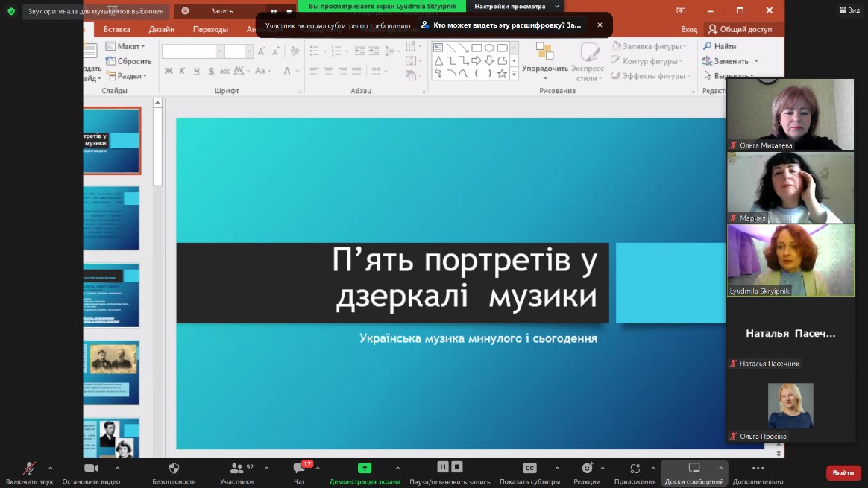Screen dimensions: 868x488
Task: Stop recording in the top Запись indicator
Action: (x=289, y=11)
